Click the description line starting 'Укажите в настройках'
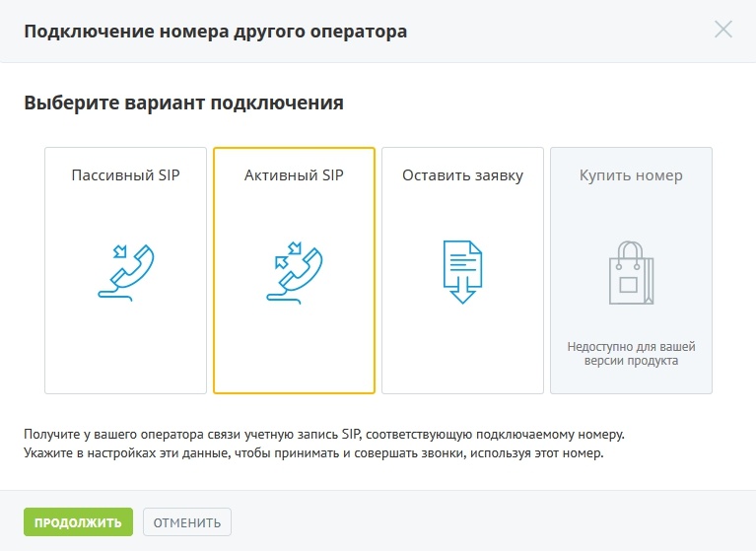The width and height of the screenshot is (756, 551). pos(313,453)
